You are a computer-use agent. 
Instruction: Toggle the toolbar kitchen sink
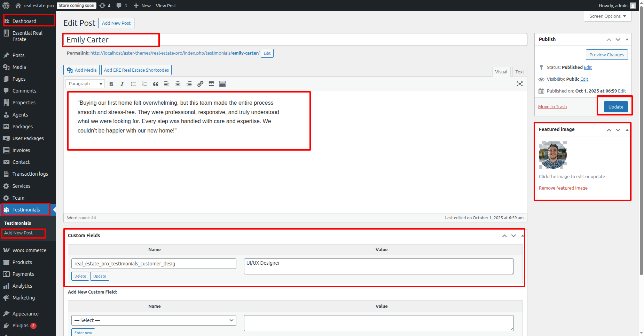click(x=222, y=84)
